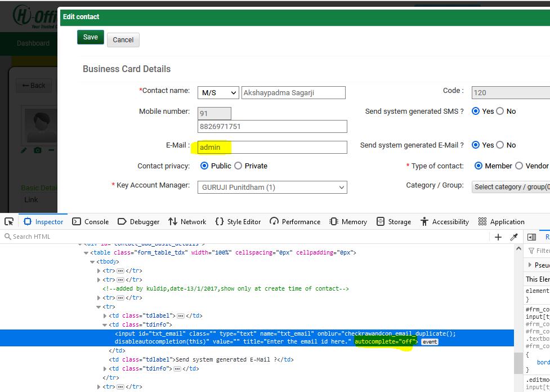550x392 pixels.
Task: Open the M/S title dropdown
Action: point(218,92)
